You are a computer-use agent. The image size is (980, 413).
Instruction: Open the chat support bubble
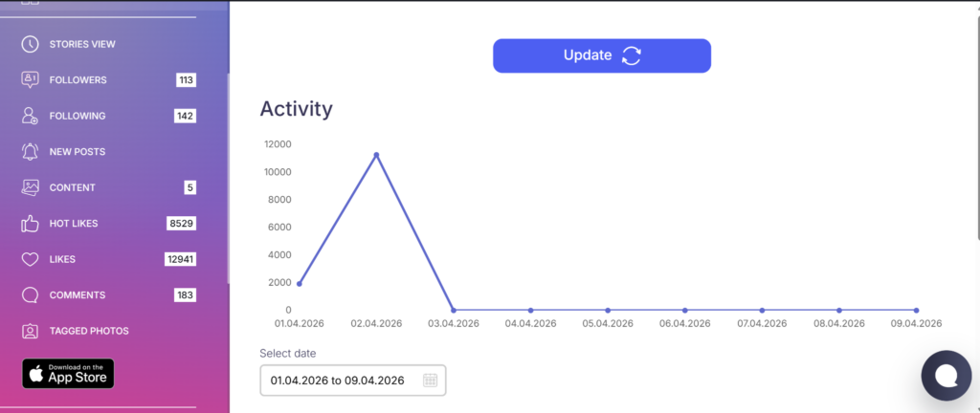(946, 377)
